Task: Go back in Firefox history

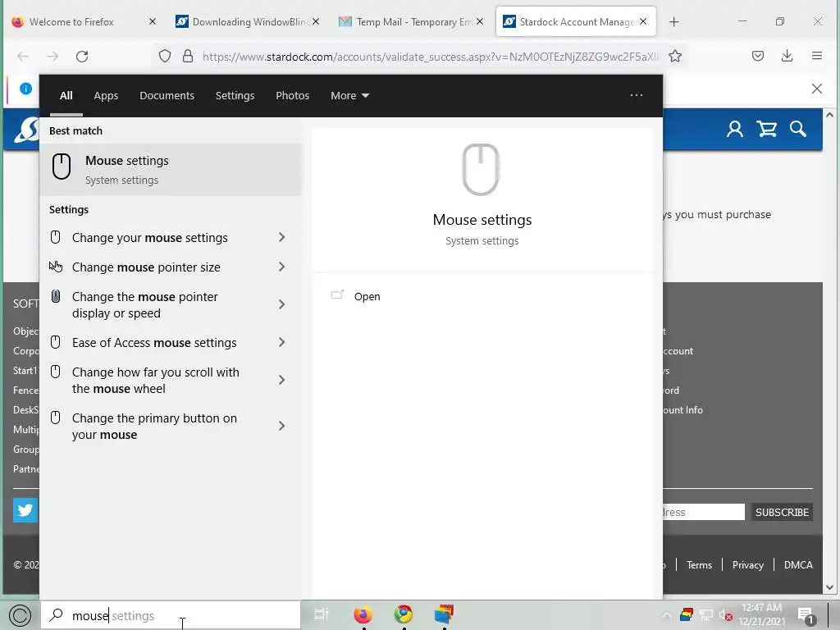Action: click(x=23, y=57)
